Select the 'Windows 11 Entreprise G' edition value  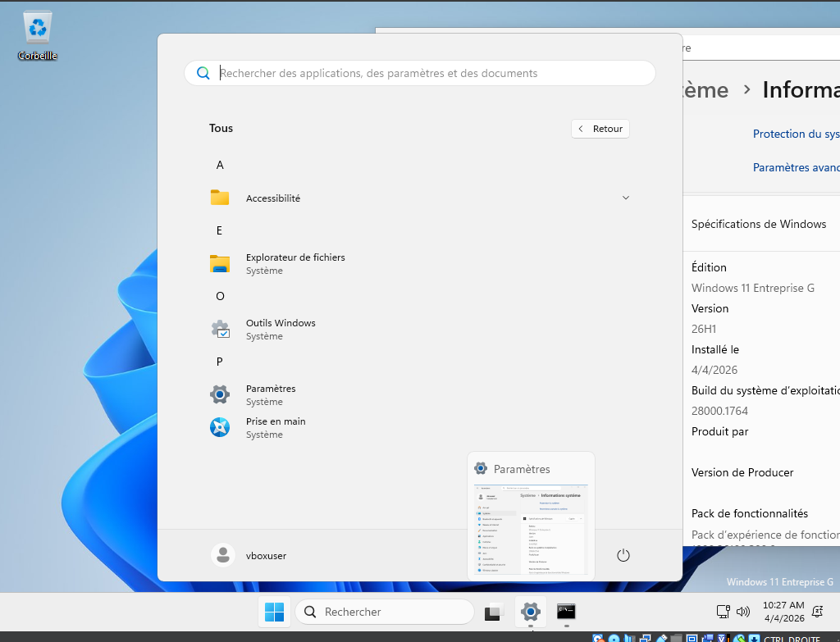753,288
